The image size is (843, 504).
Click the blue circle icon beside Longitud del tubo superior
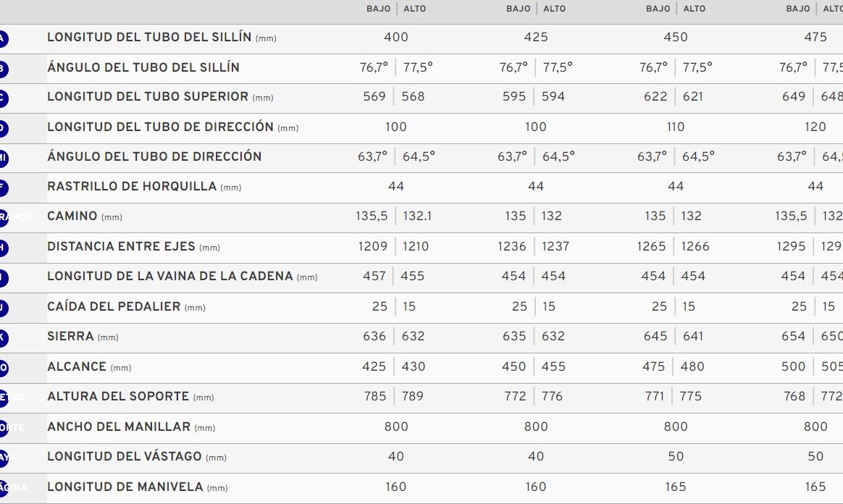(x=2, y=98)
